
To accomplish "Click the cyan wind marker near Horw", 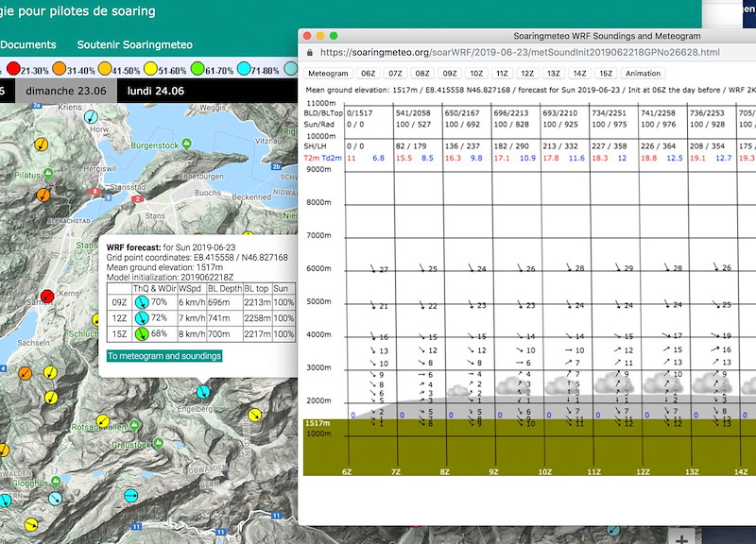I will pyautogui.click(x=91, y=116).
